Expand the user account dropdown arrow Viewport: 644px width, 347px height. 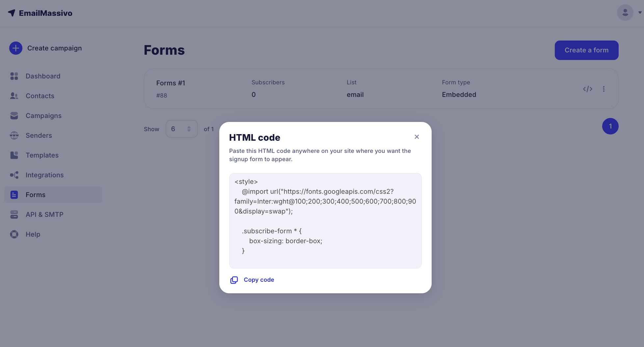click(640, 13)
